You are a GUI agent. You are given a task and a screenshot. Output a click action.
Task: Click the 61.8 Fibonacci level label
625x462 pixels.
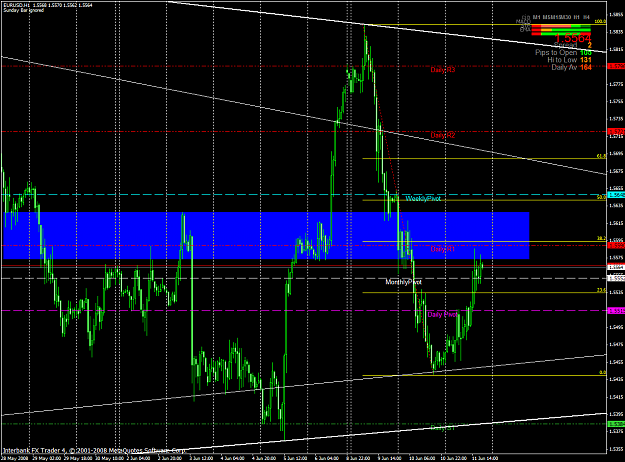pyautogui.click(x=601, y=156)
